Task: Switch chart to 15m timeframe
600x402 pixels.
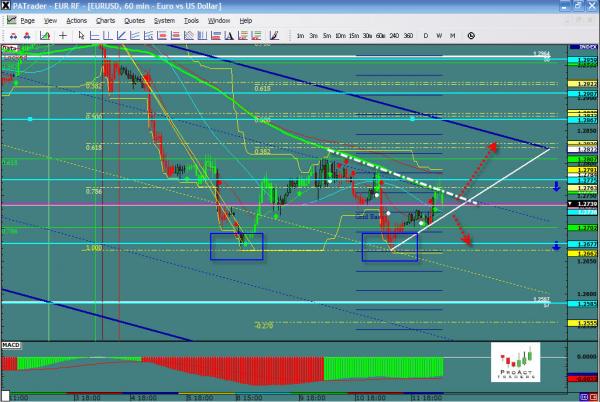Action: click(x=354, y=35)
